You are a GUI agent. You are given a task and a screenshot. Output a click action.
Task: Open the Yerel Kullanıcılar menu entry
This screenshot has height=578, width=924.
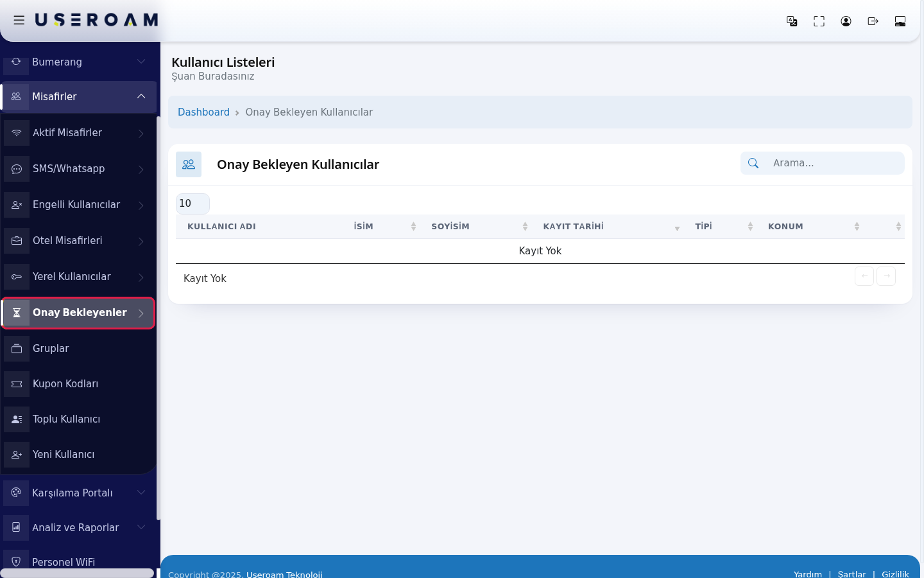[78, 277]
